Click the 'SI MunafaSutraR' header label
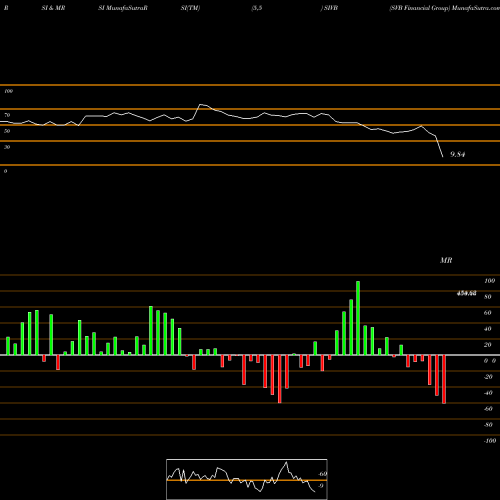 point(123,8)
